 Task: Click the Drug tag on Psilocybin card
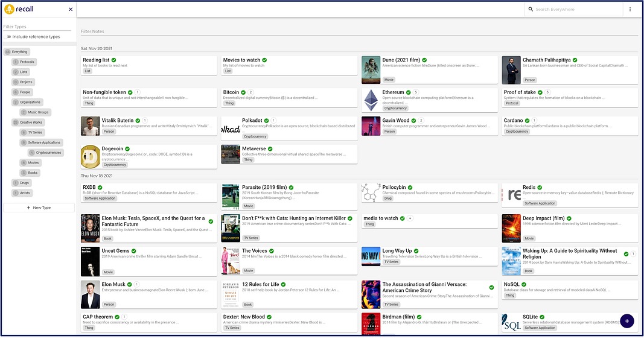click(387, 198)
